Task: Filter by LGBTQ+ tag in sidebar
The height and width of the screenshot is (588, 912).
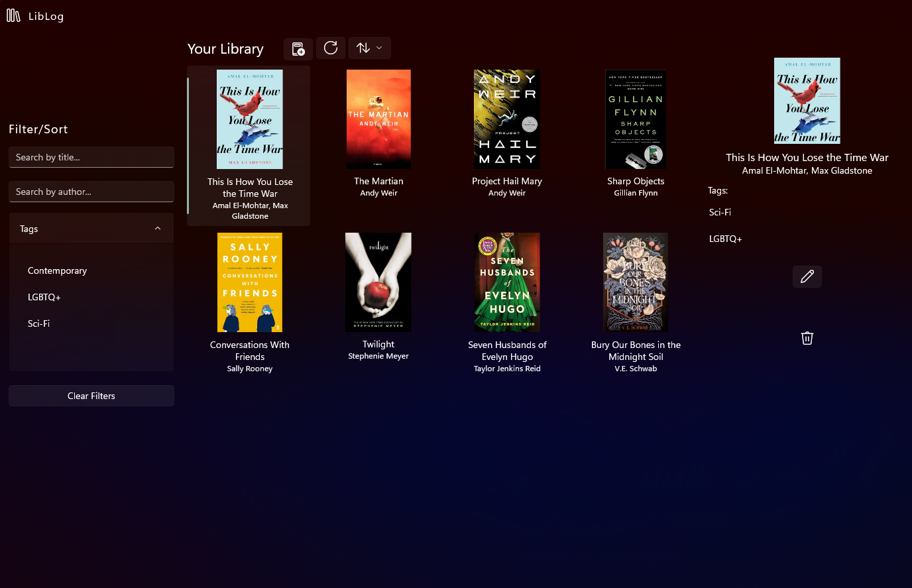Action: [44, 297]
